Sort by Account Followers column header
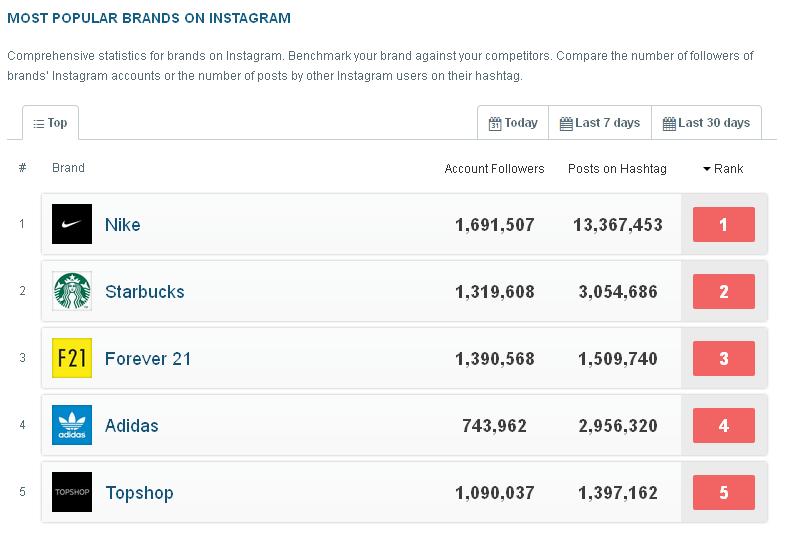Viewport: 786px width, 536px height. click(x=494, y=169)
